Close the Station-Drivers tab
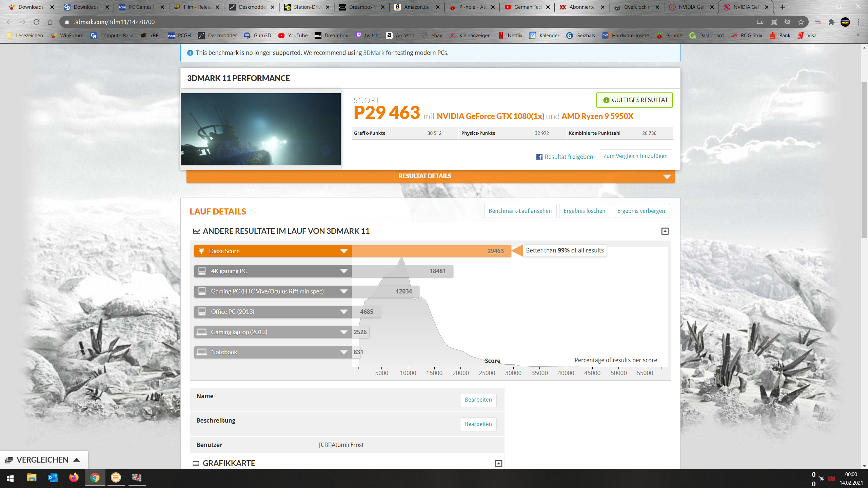 [328, 7]
